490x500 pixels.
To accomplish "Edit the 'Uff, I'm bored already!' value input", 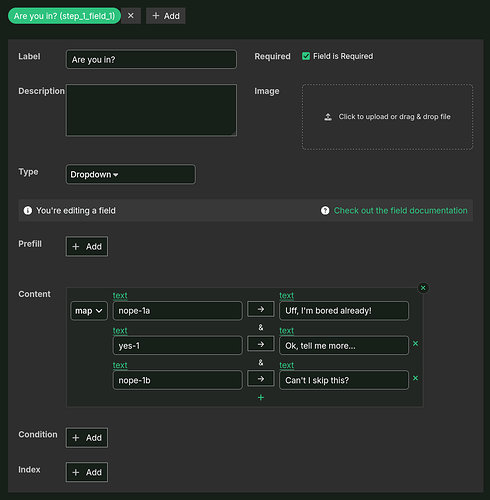I will [x=344, y=311].
